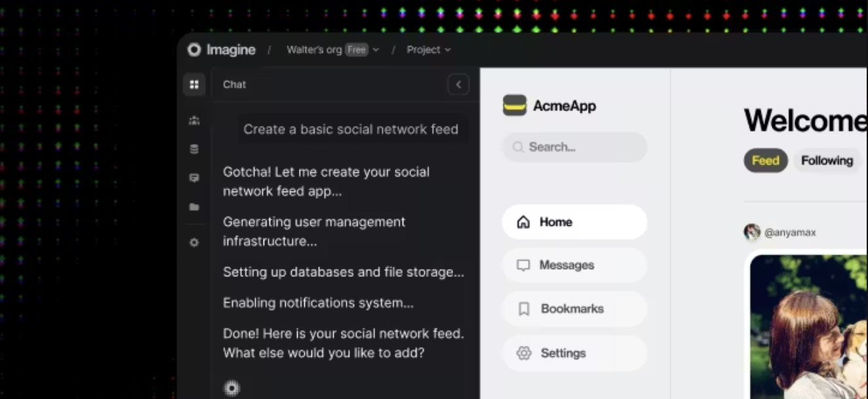This screenshot has height=399, width=868.
Task: Select Home in AcmeApp navigation
Action: click(574, 222)
